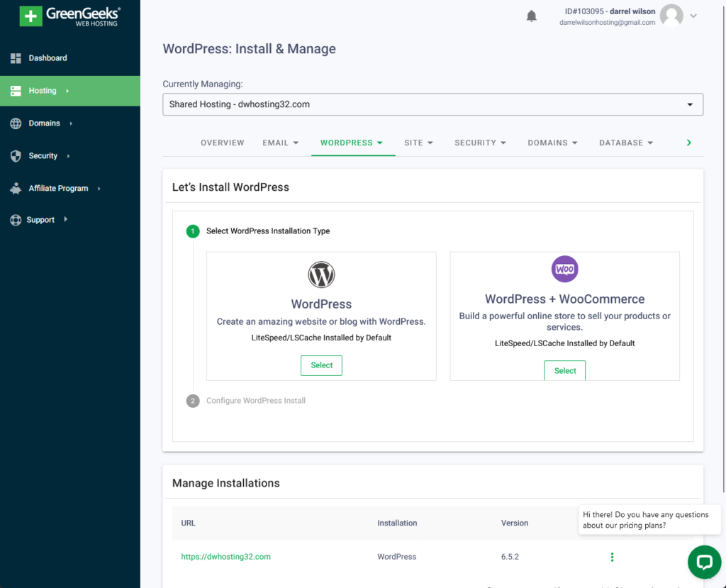Image resolution: width=726 pixels, height=588 pixels.
Task: Expand Domains submenu arrow in sidebar
Action: [x=71, y=123]
